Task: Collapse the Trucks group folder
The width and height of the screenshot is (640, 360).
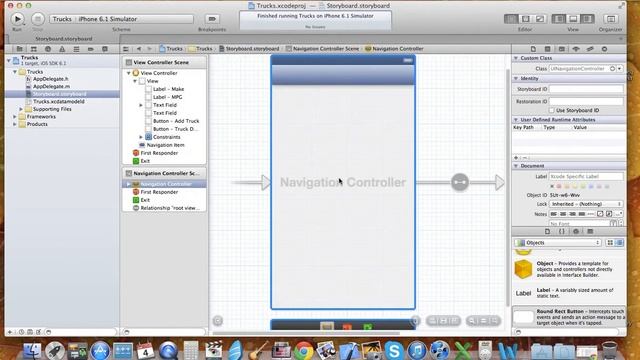Action: 15,72
